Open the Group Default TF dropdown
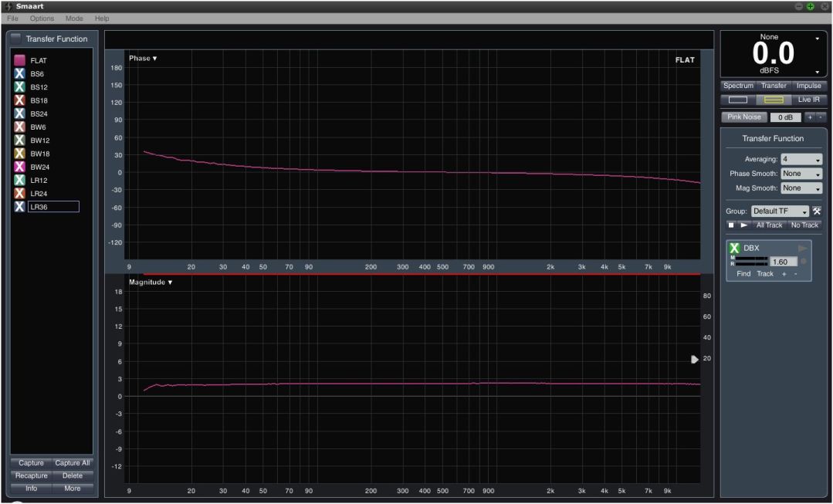 pos(780,211)
